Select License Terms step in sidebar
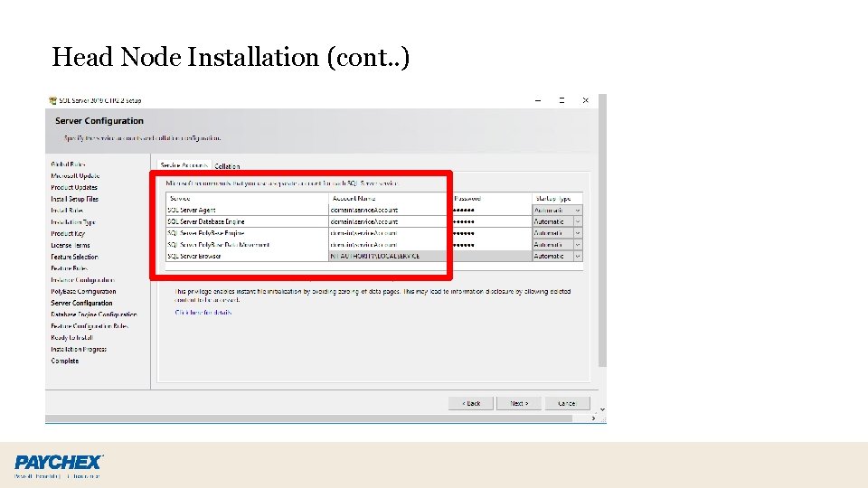868x488 pixels. [71, 245]
